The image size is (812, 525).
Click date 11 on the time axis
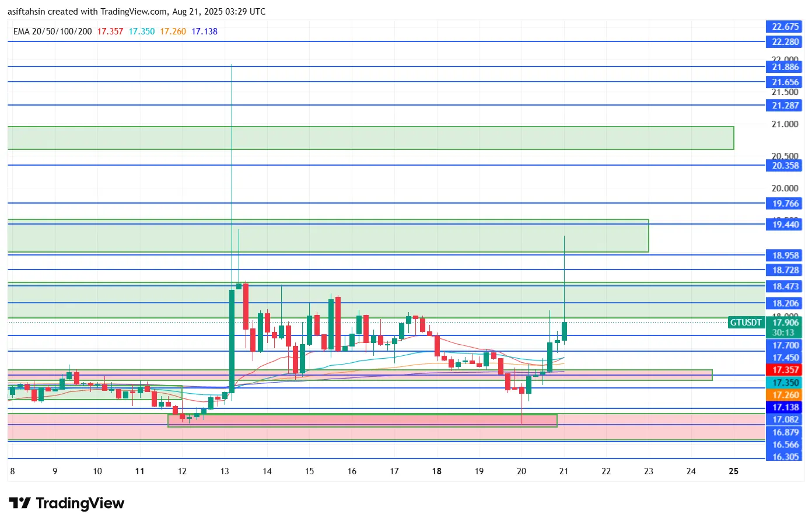(x=139, y=471)
